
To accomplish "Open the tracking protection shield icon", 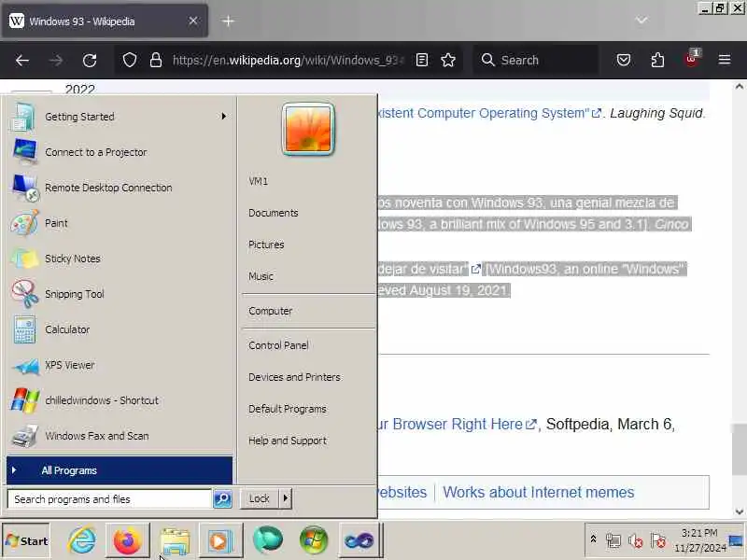I will 130,60.
